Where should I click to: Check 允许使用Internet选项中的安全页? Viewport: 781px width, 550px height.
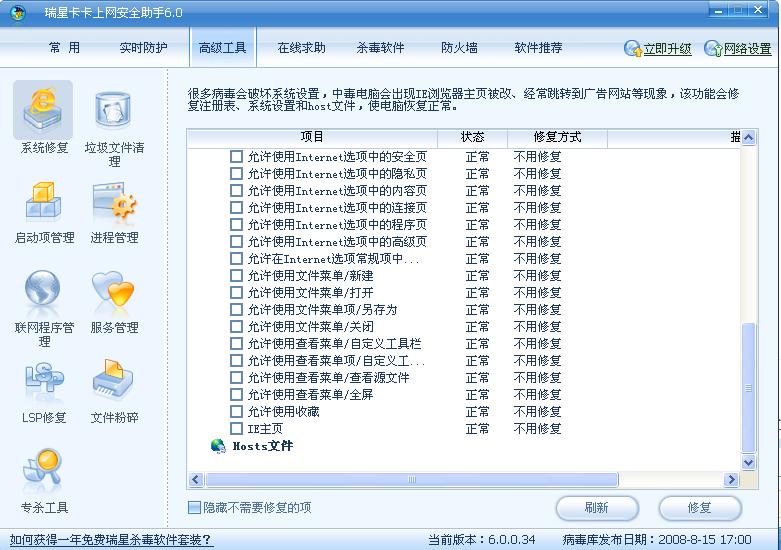coord(236,157)
